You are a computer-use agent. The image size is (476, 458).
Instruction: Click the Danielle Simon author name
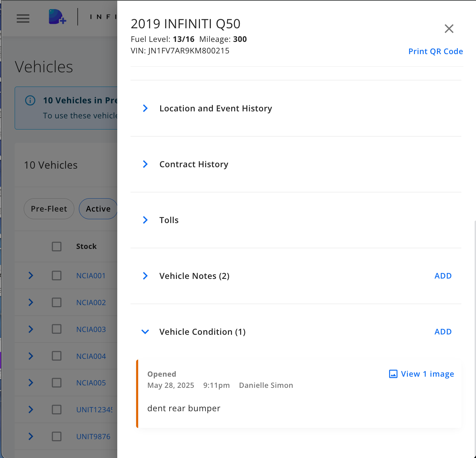pos(266,385)
